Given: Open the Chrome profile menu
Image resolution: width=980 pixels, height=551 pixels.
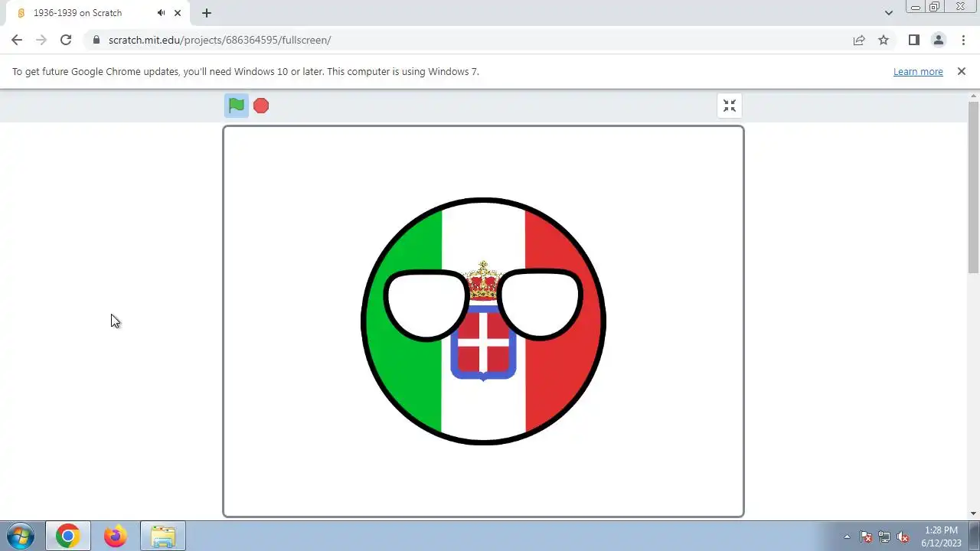Looking at the screenshot, I should tap(938, 40).
